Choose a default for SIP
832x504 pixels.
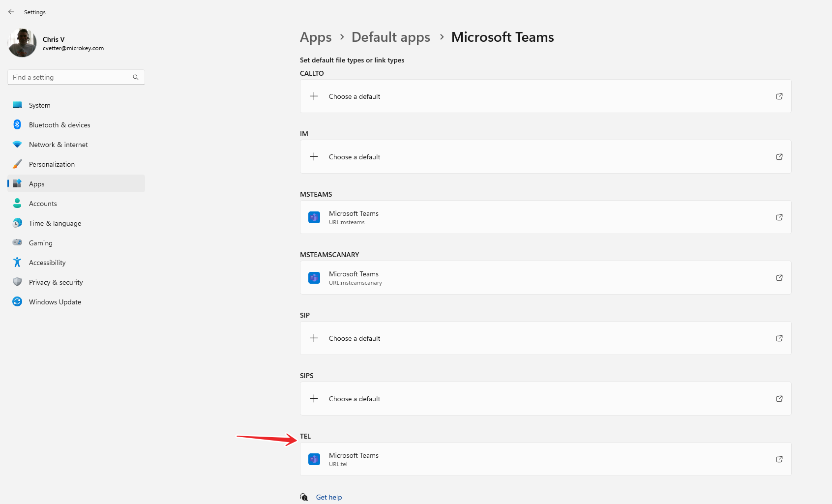(546, 338)
